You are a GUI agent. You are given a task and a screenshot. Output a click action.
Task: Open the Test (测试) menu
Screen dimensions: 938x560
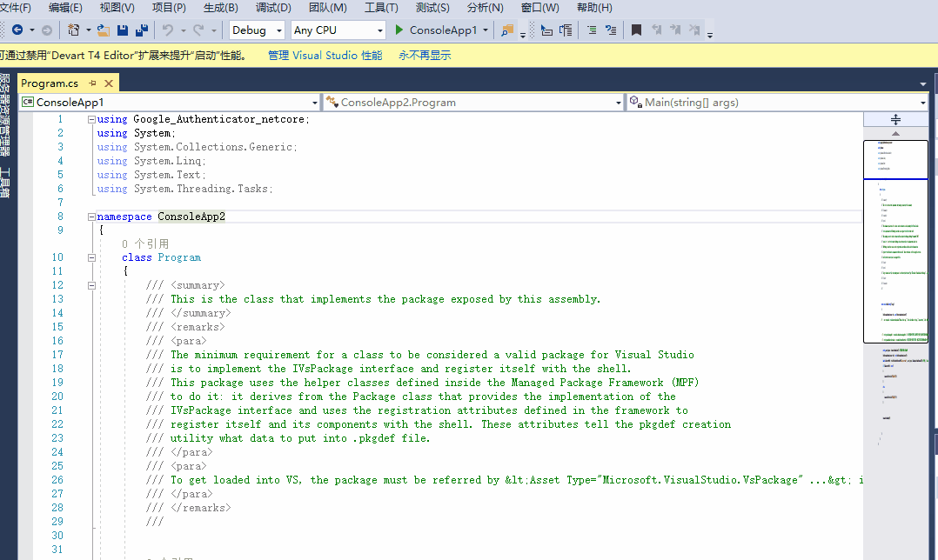pos(432,8)
